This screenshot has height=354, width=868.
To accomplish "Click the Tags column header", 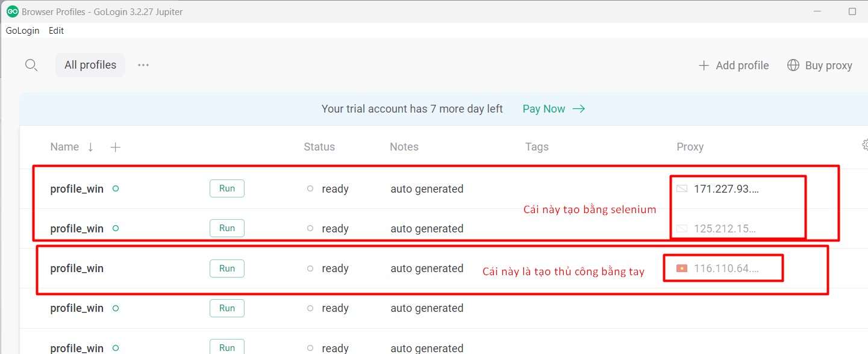I will coord(537,147).
